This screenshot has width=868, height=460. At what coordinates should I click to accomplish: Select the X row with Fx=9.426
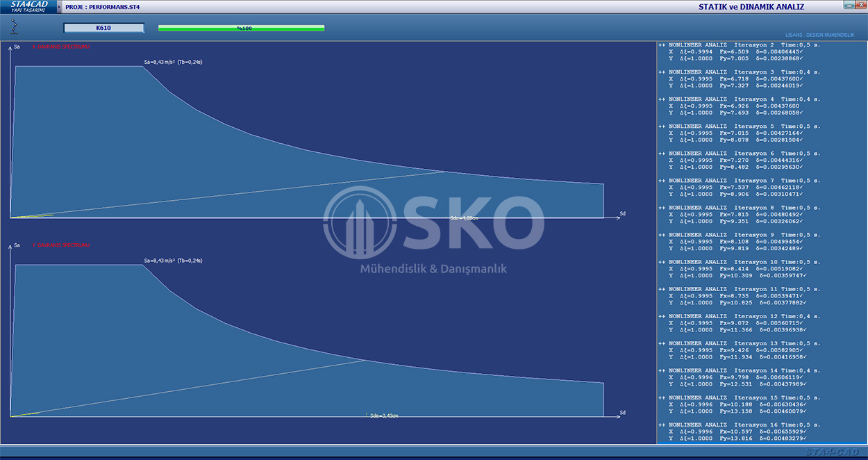pyautogui.click(x=737, y=350)
